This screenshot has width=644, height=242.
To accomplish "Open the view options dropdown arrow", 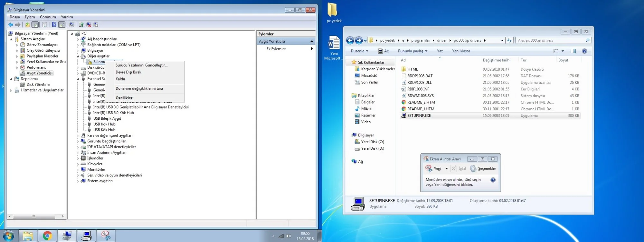I will coord(563,51).
